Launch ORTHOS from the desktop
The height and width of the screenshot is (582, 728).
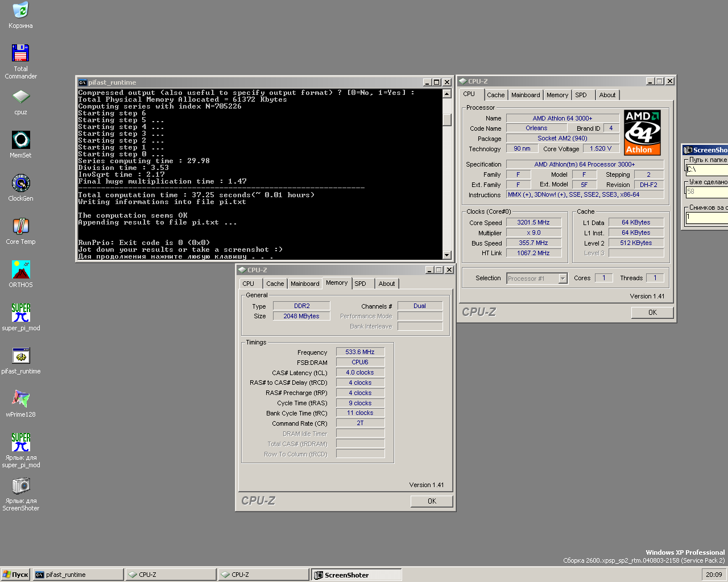click(x=20, y=274)
